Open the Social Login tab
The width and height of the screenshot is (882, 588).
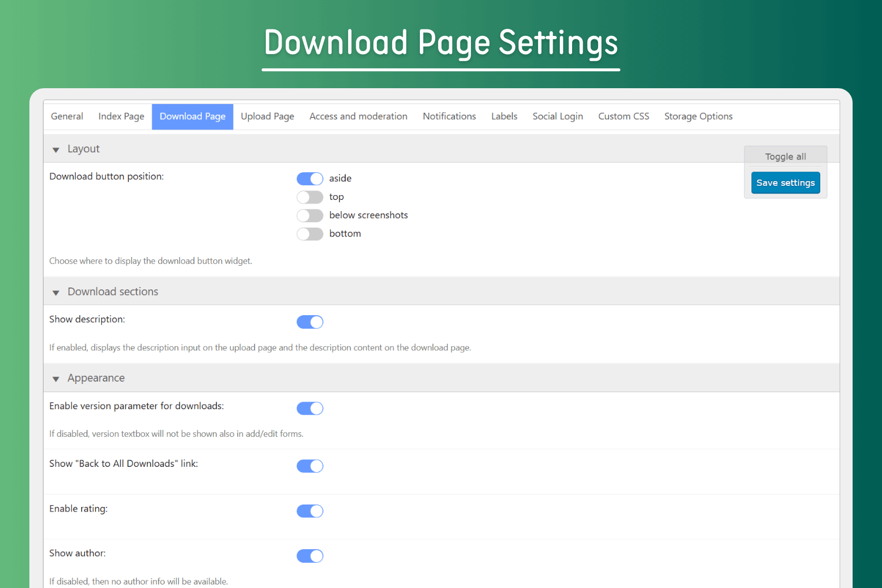(x=557, y=116)
